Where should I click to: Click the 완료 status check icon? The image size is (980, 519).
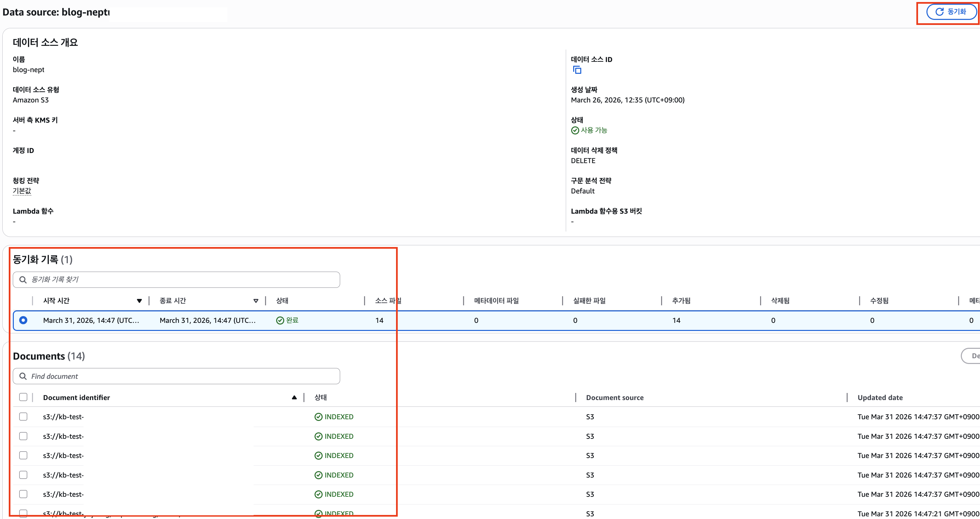point(280,320)
